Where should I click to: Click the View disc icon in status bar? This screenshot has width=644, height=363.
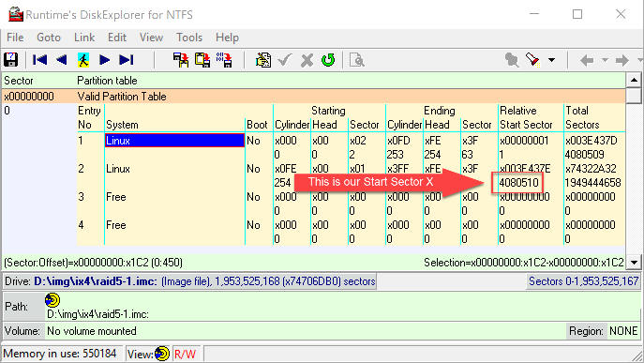(162, 354)
